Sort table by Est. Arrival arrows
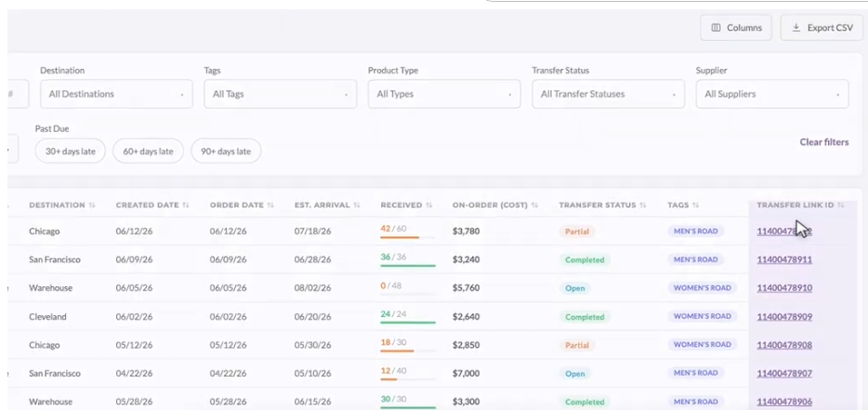The height and width of the screenshot is (410, 868). [x=357, y=205]
